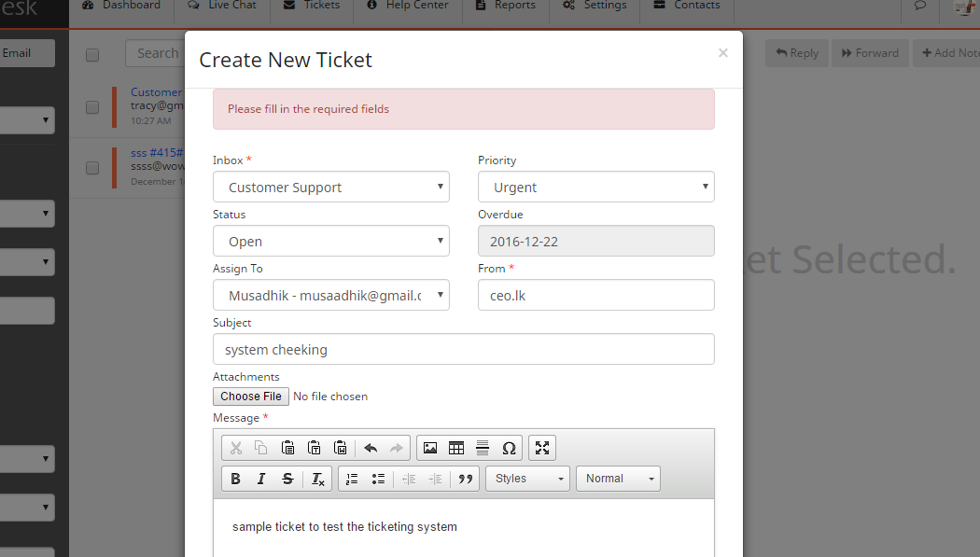Open the Dashboard tab

[x=120, y=6]
